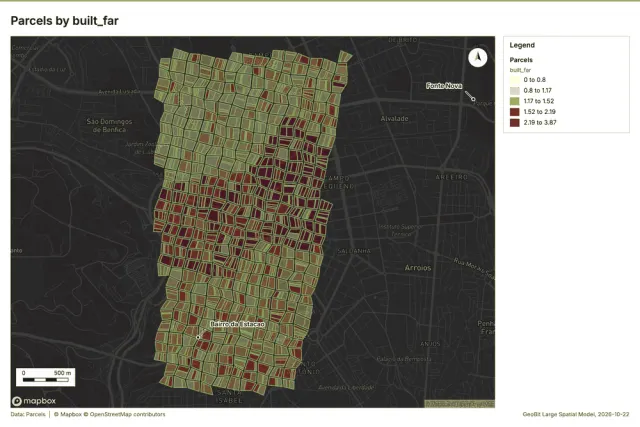Click the Mapbox logo on map
The image size is (640, 427).
[x=34, y=401]
